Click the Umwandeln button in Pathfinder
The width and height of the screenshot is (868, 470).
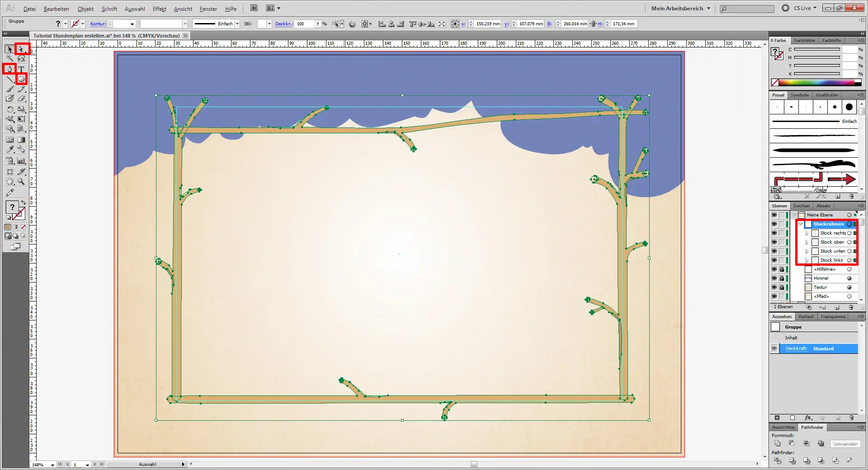tap(845, 444)
